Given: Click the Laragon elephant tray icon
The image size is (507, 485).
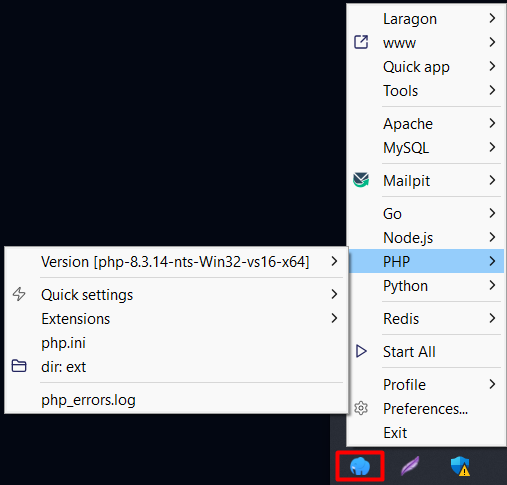Looking at the screenshot, I should click(360, 466).
